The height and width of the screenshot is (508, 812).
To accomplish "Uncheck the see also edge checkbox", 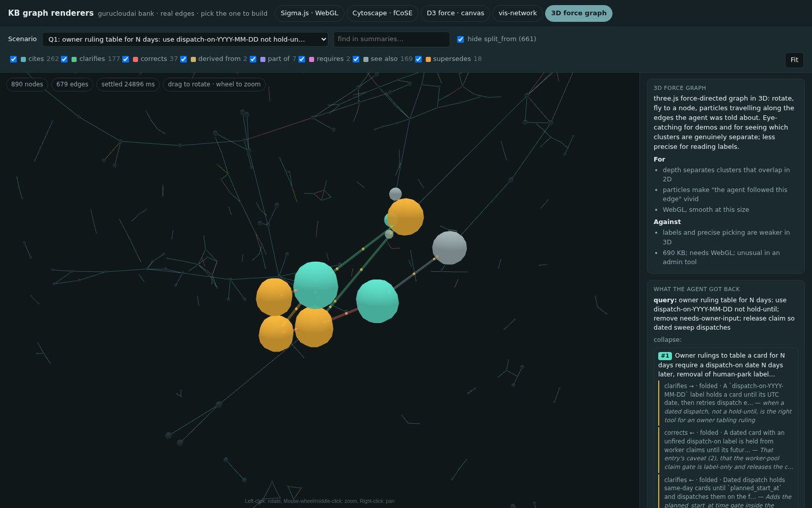I will click(356, 59).
